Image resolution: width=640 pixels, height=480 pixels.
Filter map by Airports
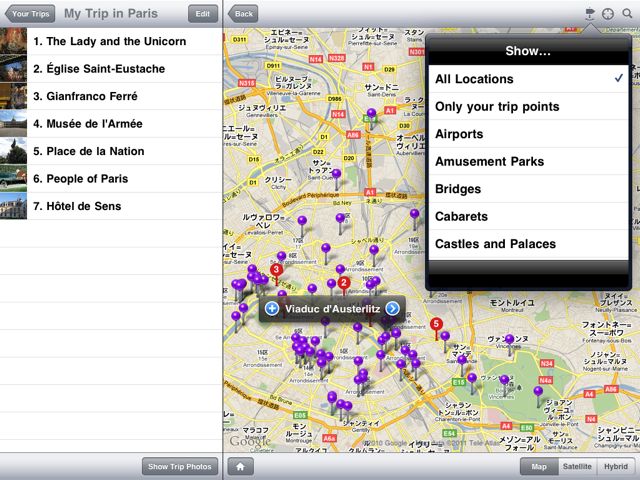(528, 134)
